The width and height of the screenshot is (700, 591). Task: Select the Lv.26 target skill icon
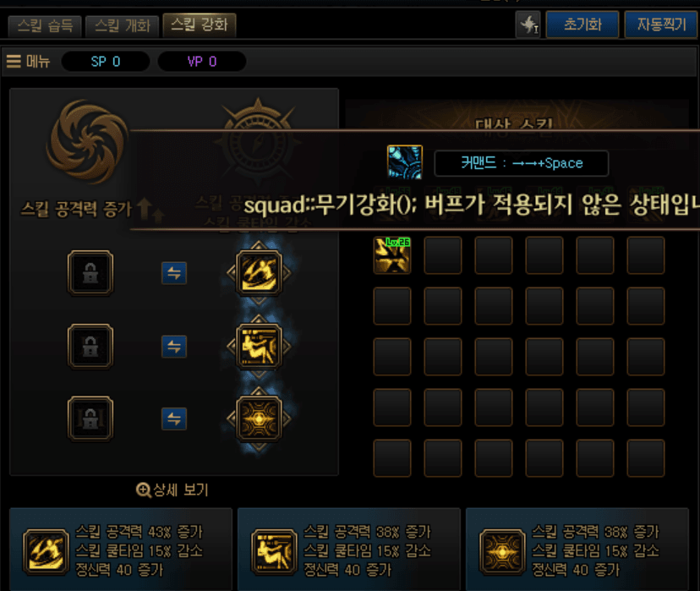point(392,255)
